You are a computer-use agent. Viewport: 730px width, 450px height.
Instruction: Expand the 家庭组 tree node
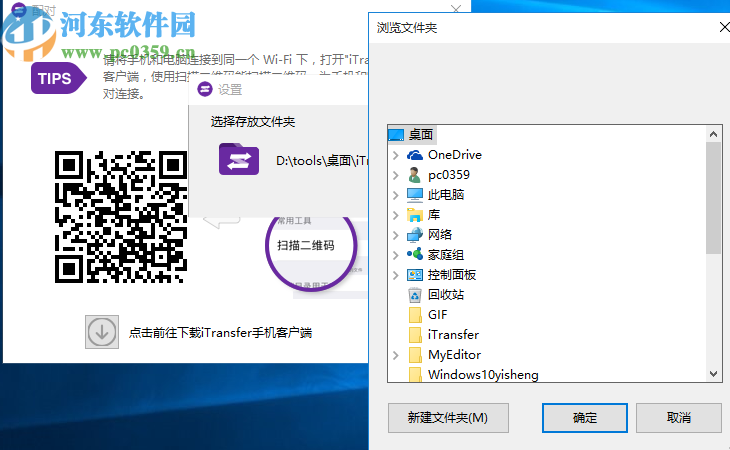point(396,255)
